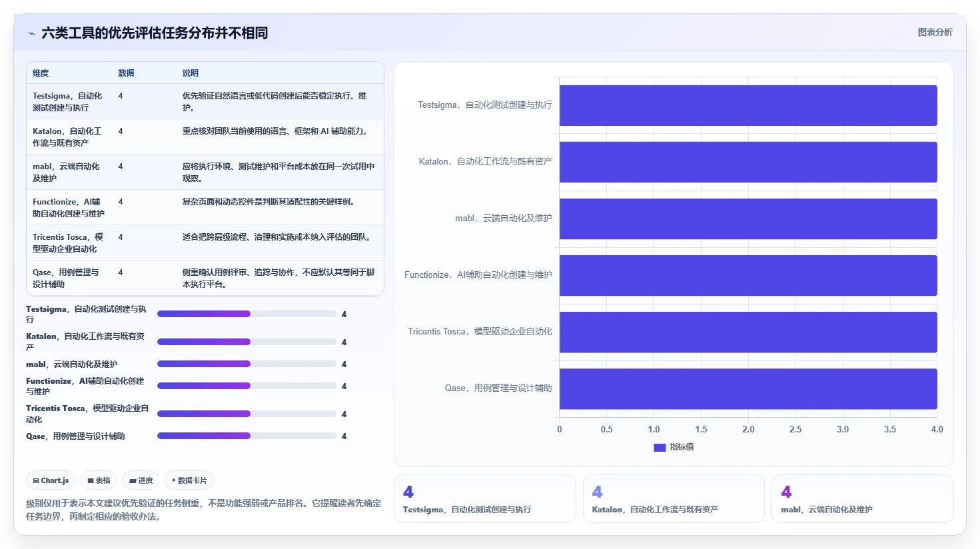The width and height of the screenshot is (980, 549).
Task: Click the Functionize progress bar
Action: coord(246,386)
